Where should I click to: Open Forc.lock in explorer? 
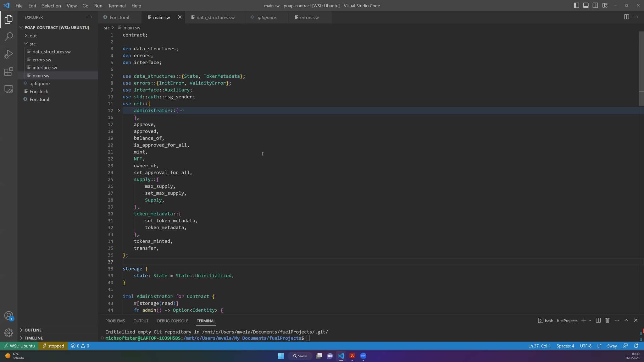(x=58, y=91)
